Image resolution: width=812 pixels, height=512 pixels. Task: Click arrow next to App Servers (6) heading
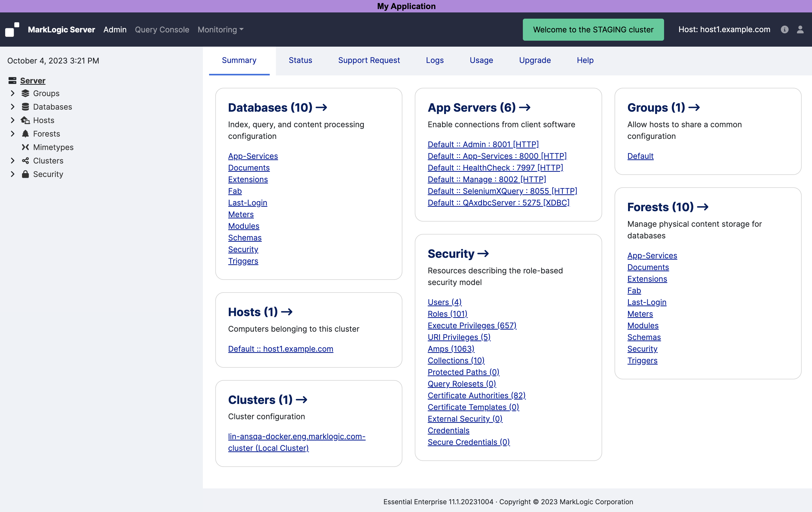click(525, 108)
